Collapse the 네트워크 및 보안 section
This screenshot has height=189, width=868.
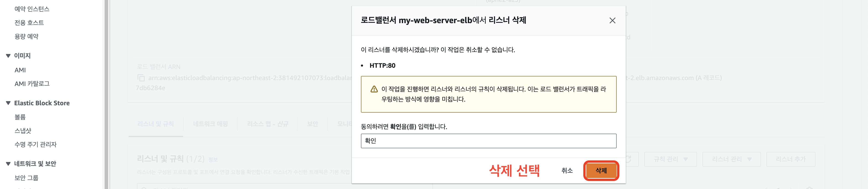tap(8, 164)
